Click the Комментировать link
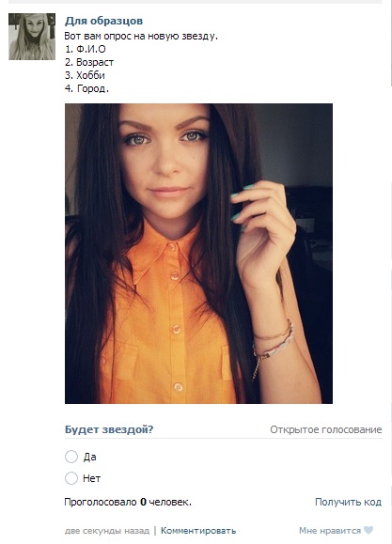The image size is (392, 544). point(198,531)
